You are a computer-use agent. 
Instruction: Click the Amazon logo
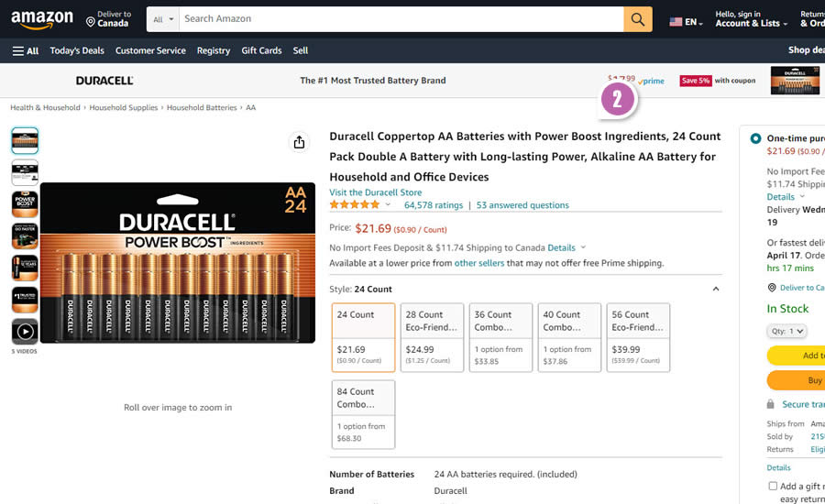pyautogui.click(x=41, y=19)
